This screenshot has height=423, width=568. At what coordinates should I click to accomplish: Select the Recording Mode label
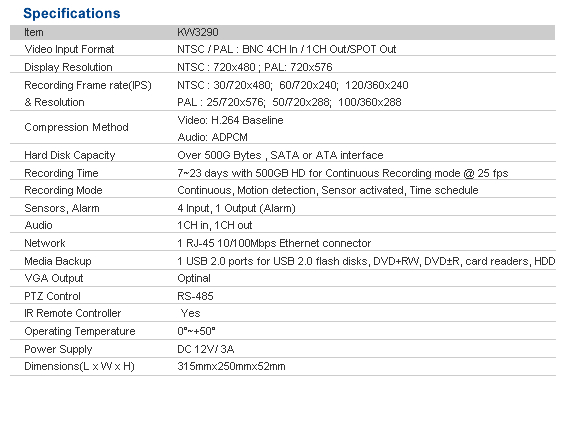[63, 190]
